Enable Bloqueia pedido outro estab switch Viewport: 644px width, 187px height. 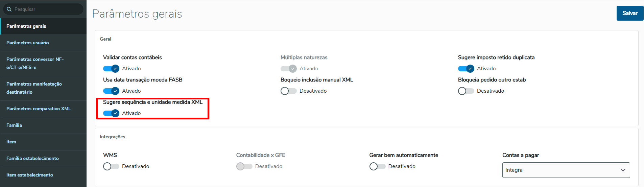[466, 91]
